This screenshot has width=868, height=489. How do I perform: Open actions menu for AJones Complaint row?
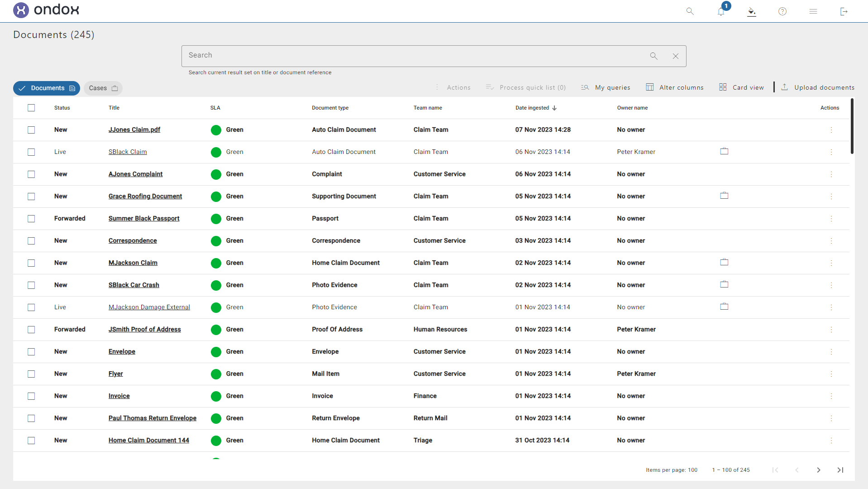pos(831,174)
